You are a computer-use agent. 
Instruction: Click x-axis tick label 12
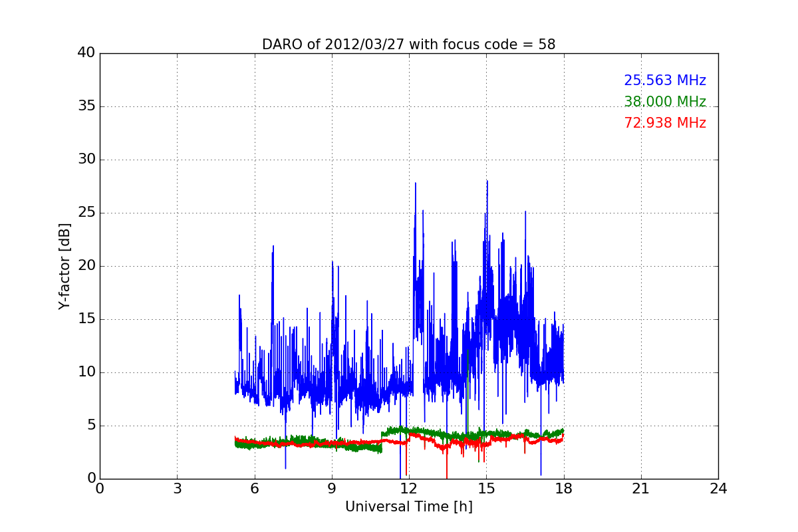click(409, 489)
